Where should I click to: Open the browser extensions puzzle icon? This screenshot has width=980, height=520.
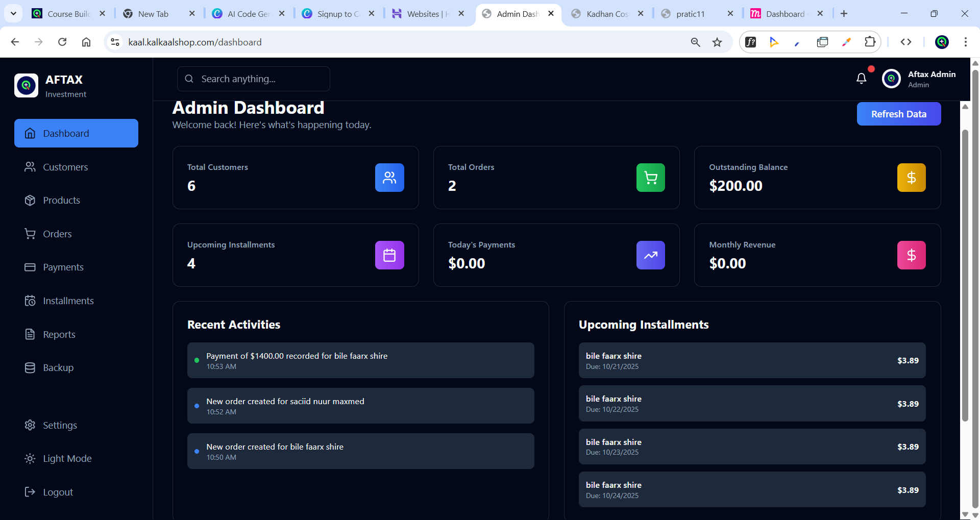click(x=870, y=42)
